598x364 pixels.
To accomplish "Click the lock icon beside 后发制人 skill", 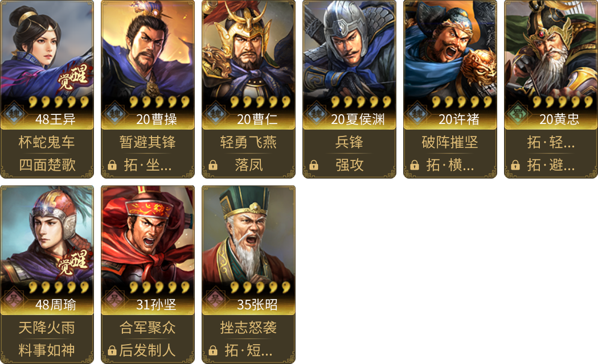I will [112, 350].
